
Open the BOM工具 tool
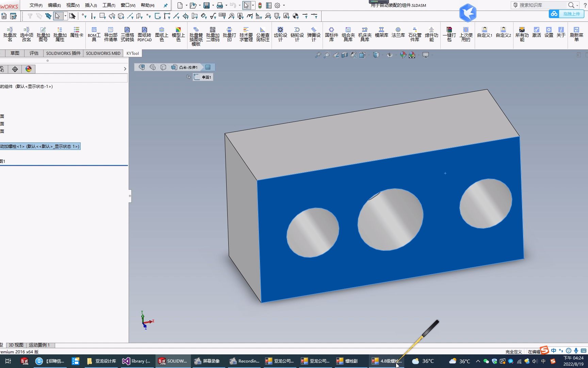94,34
